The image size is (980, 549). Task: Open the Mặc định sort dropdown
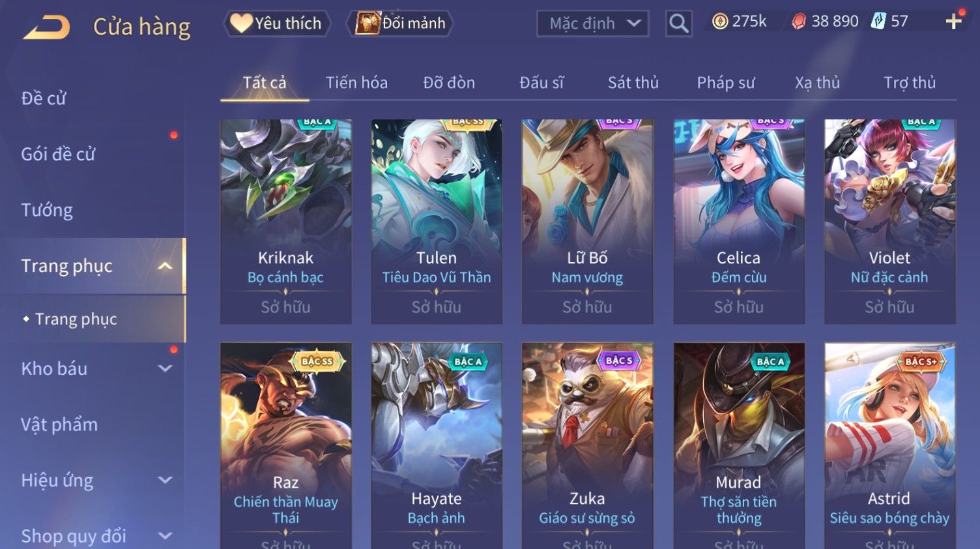coord(593,23)
